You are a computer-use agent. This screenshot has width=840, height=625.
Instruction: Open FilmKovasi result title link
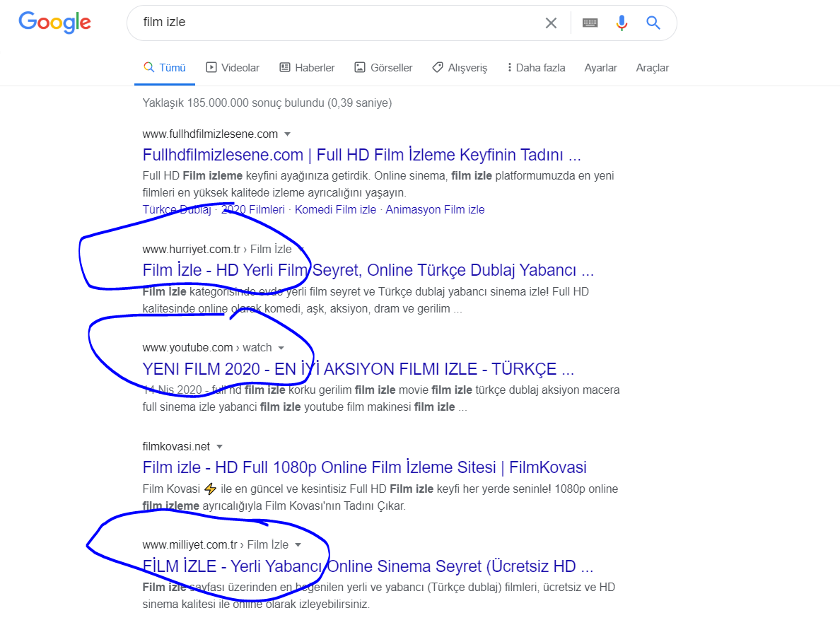(364, 467)
